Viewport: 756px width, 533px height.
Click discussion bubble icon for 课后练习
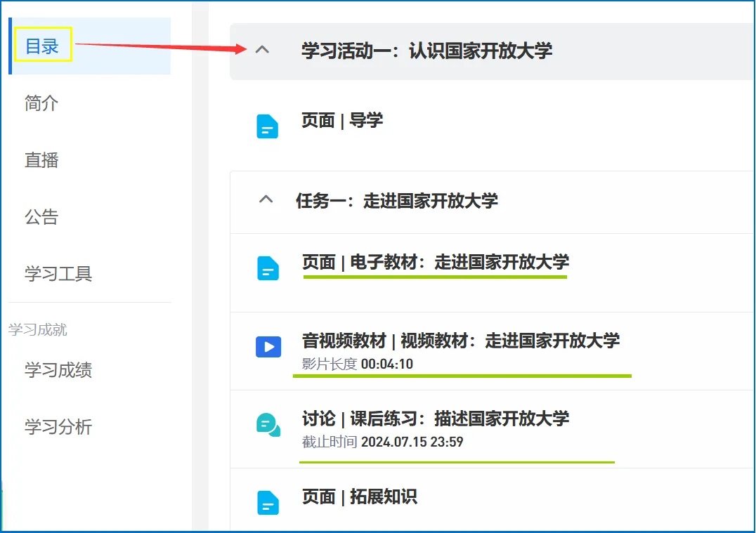[x=268, y=425]
